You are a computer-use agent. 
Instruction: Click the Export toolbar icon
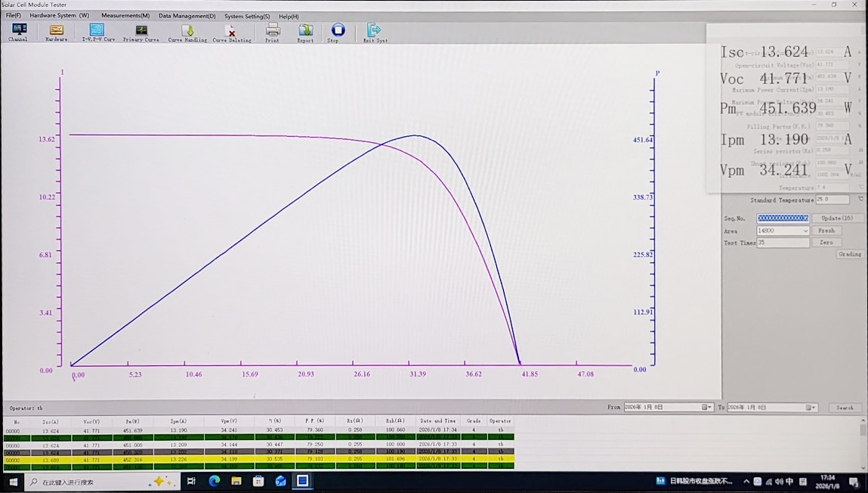[x=305, y=31]
